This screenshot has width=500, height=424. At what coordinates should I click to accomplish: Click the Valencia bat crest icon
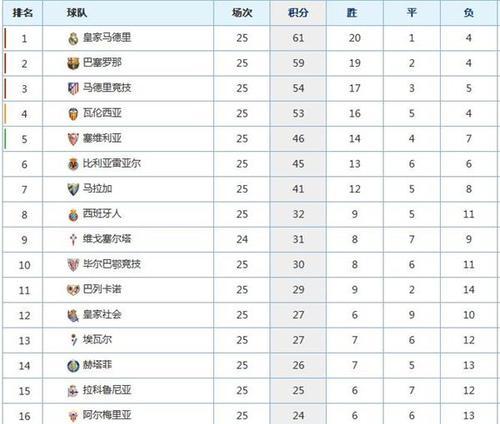[x=73, y=114]
